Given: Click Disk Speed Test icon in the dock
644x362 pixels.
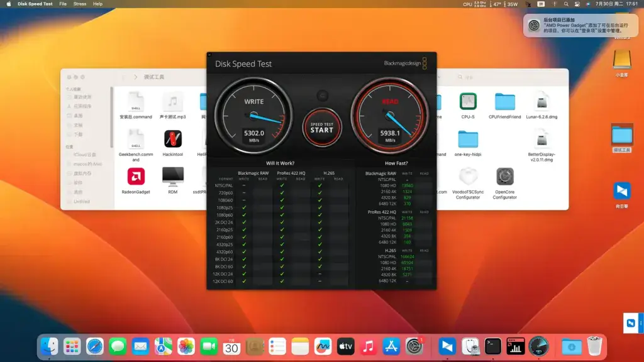Looking at the screenshot, I should tap(538, 347).
